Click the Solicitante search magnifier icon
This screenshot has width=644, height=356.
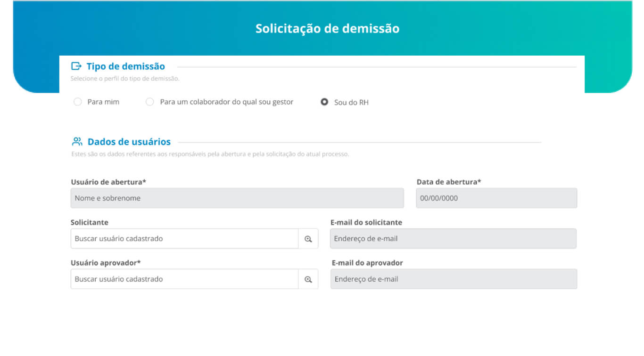click(x=308, y=239)
